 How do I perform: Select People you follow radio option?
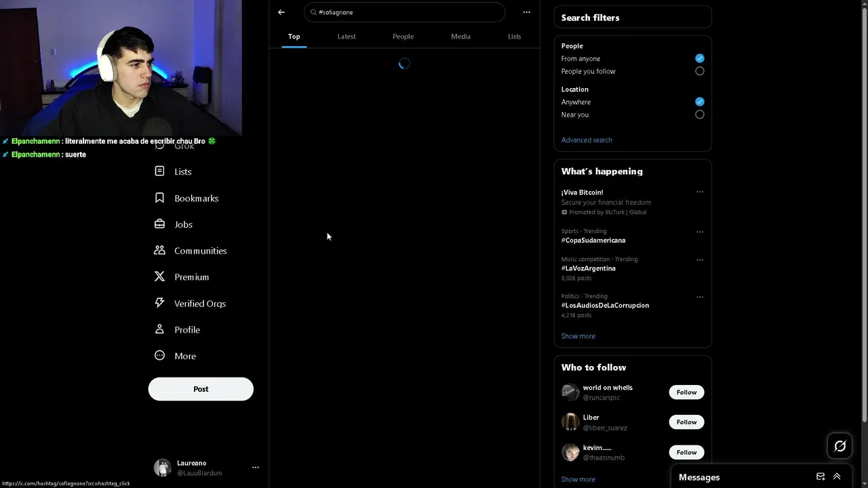click(x=700, y=71)
